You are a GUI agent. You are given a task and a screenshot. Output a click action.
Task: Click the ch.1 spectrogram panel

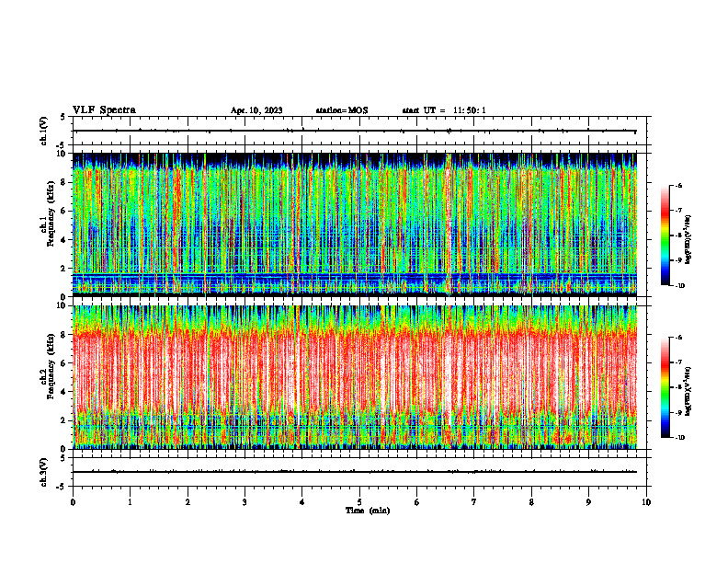[355, 224]
